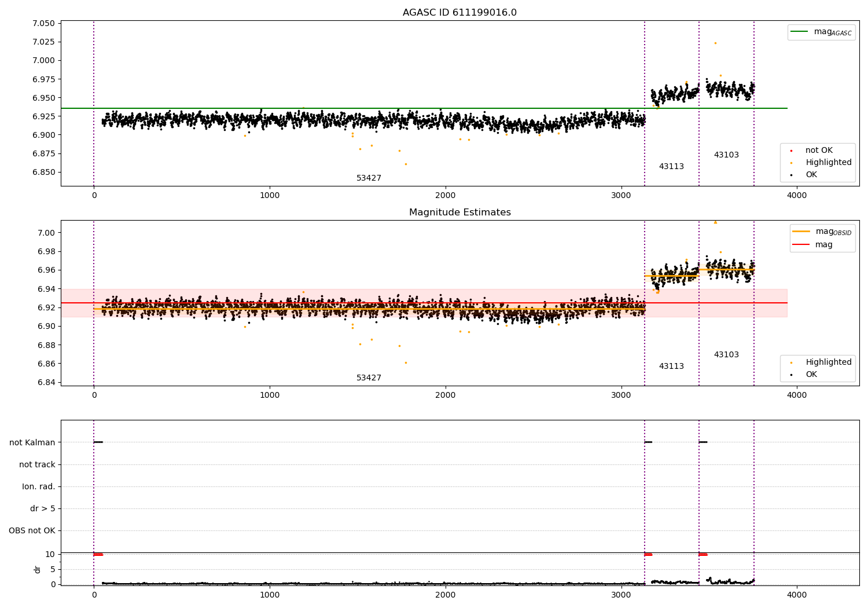Select the 7.025 y-axis tick label
Viewport: 868px width, 608px height.
point(44,42)
